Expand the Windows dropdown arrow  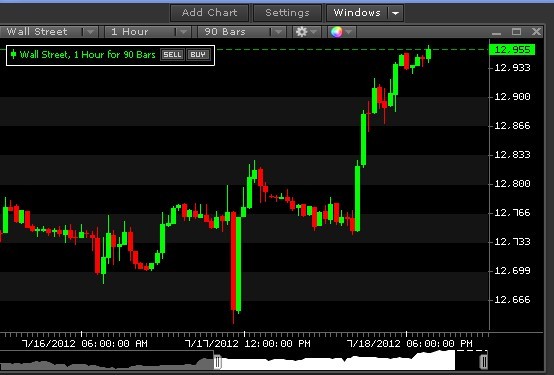pos(396,13)
